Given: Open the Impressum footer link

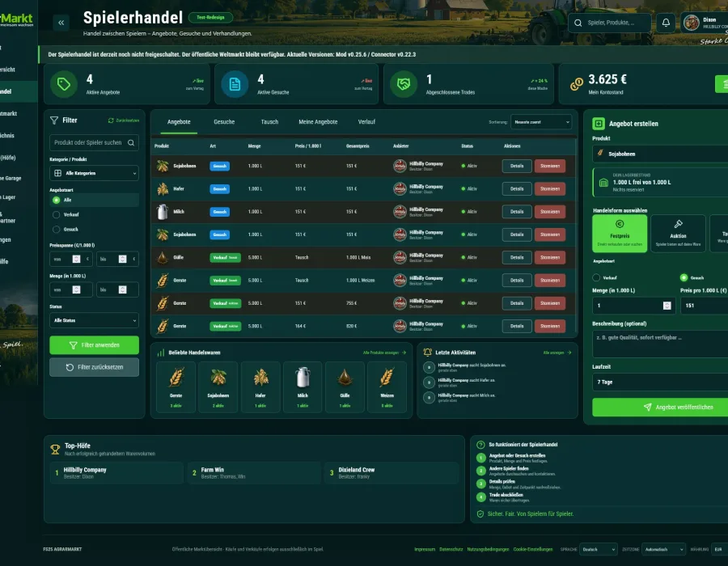Looking at the screenshot, I should pyautogui.click(x=425, y=549).
